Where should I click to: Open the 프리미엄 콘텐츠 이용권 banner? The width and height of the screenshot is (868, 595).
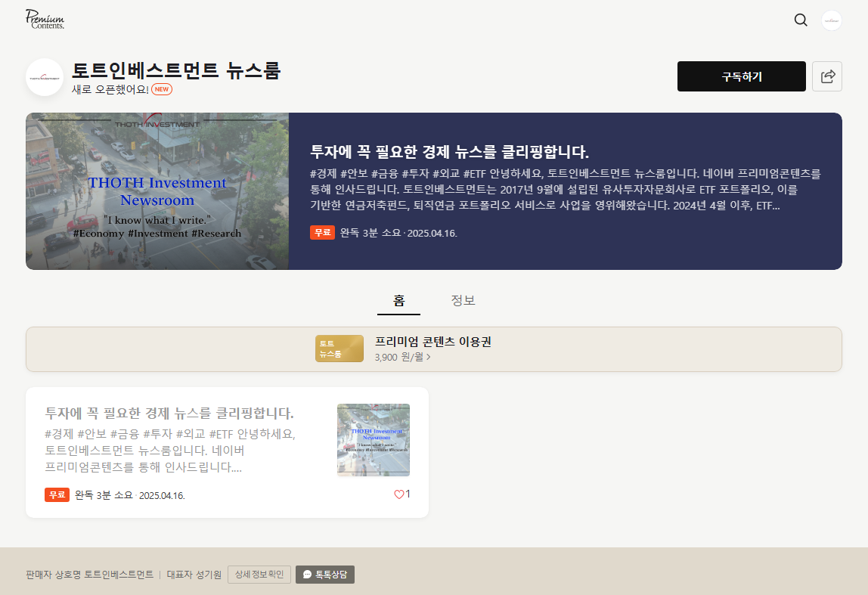pyautogui.click(x=434, y=349)
